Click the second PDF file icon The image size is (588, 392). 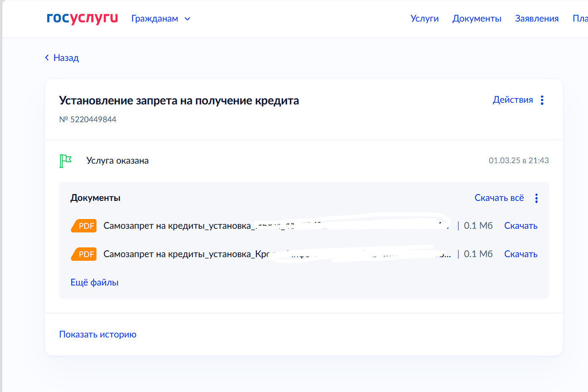tap(84, 254)
